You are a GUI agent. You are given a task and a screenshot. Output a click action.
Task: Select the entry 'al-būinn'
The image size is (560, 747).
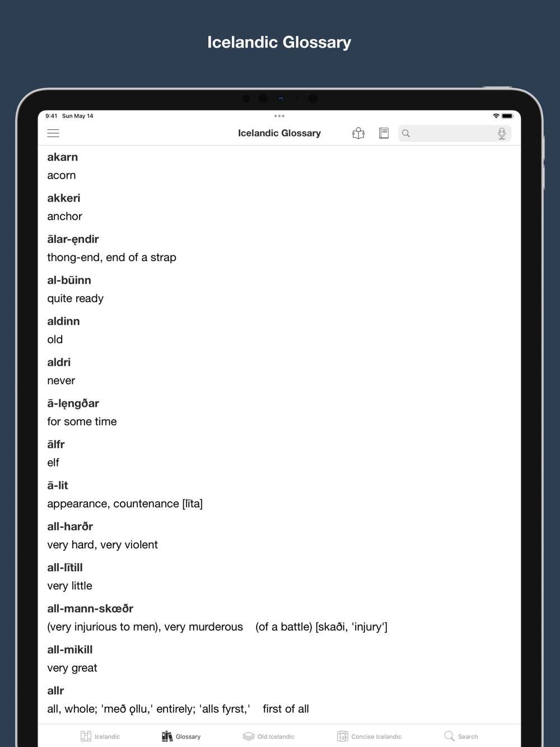pos(69,280)
